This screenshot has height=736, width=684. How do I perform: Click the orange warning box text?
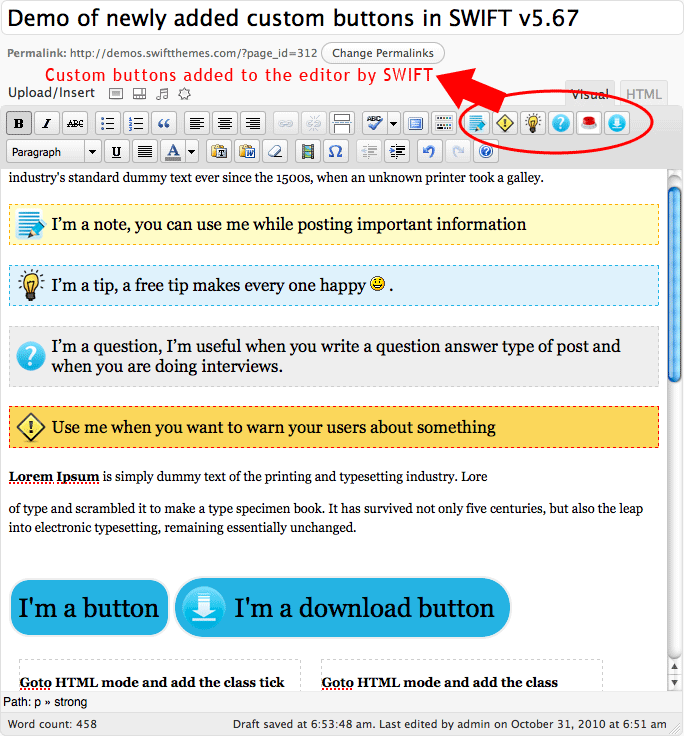[273, 427]
